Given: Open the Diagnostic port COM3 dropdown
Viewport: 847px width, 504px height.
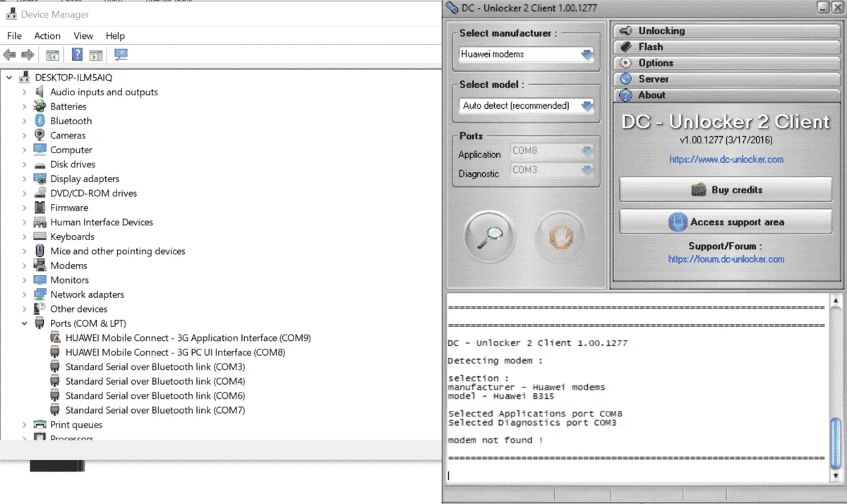Looking at the screenshot, I should (x=551, y=170).
